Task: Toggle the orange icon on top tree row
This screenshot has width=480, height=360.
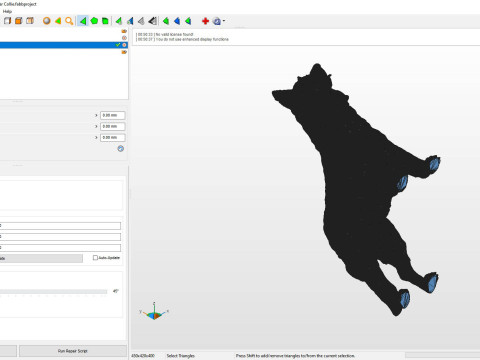Action: [x=124, y=31]
